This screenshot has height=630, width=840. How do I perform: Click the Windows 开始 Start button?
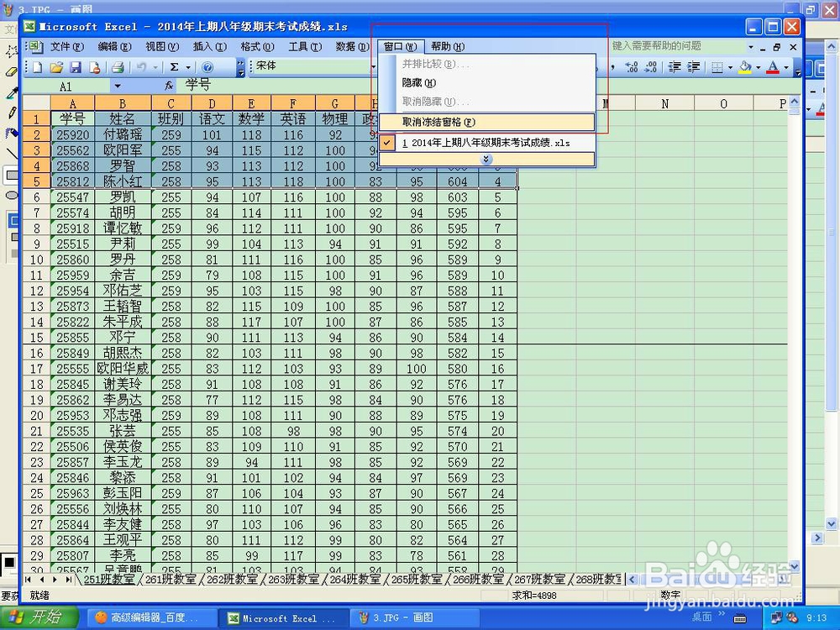pos(38,617)
